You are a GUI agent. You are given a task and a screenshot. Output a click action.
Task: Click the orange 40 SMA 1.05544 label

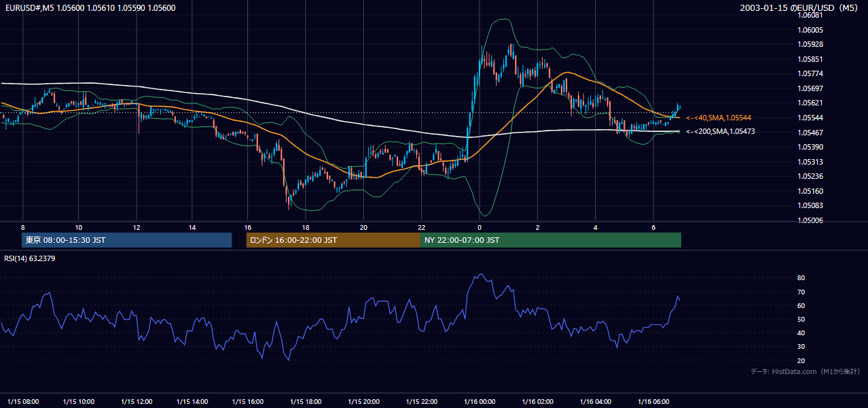click(x=718, y=118)
